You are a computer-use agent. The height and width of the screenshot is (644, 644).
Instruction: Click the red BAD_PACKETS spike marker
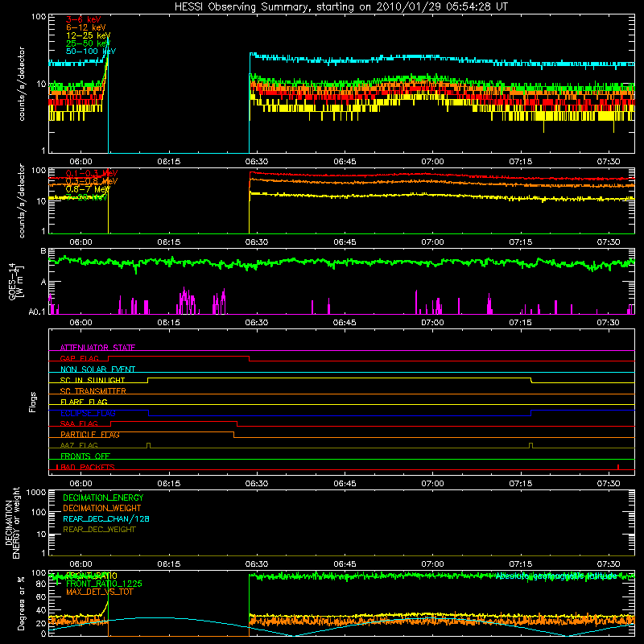click(618, 467)
